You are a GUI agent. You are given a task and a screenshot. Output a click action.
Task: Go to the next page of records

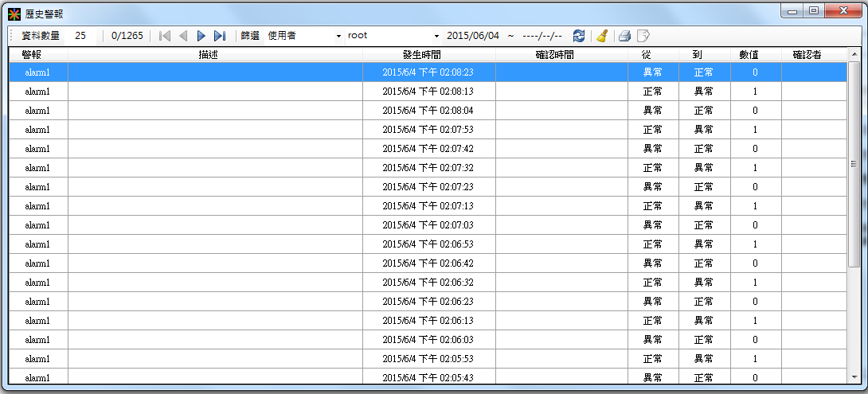tap(201, 36)
